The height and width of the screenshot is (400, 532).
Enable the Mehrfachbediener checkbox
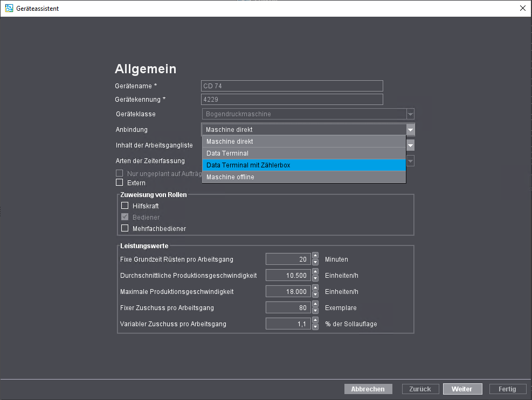point(125,228)
